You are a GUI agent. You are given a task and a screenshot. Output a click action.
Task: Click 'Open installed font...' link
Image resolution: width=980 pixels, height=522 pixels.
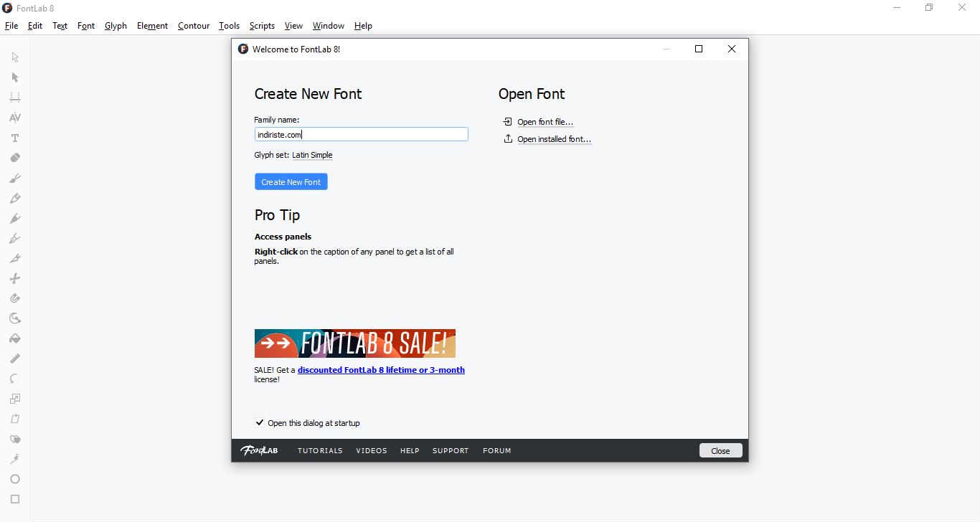(554, 139)
